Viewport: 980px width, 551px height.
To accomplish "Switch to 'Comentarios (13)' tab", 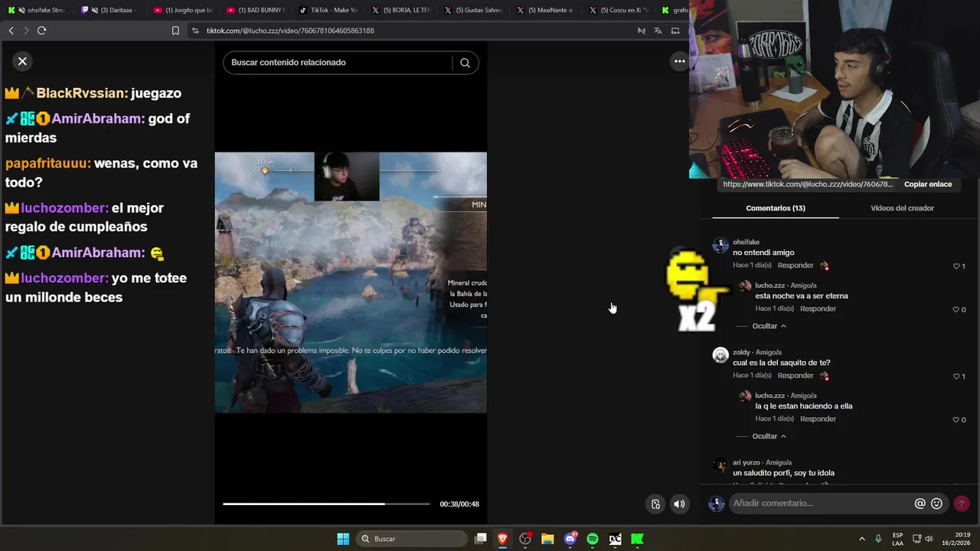I will tap(776, 208).
